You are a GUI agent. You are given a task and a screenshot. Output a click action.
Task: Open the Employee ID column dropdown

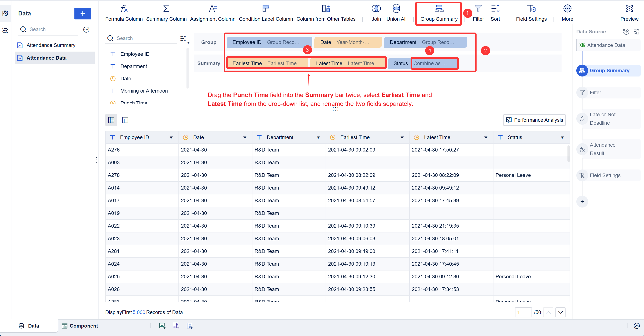171,137
